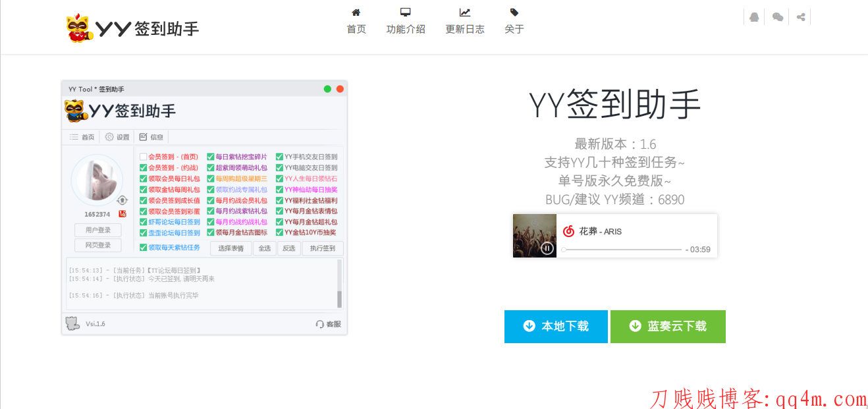This screenshot has width=868, height=409.
Task: Click the cat icon beside Vsi.1.6
Action: [72, 323]
